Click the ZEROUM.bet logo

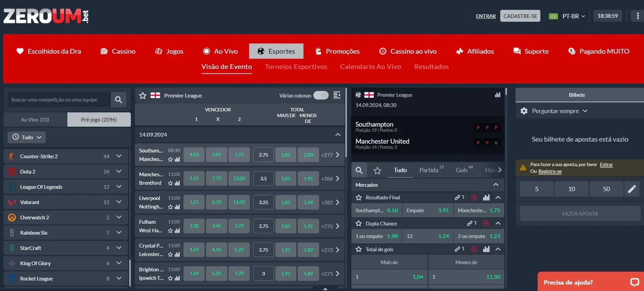[x=46, y=16]
